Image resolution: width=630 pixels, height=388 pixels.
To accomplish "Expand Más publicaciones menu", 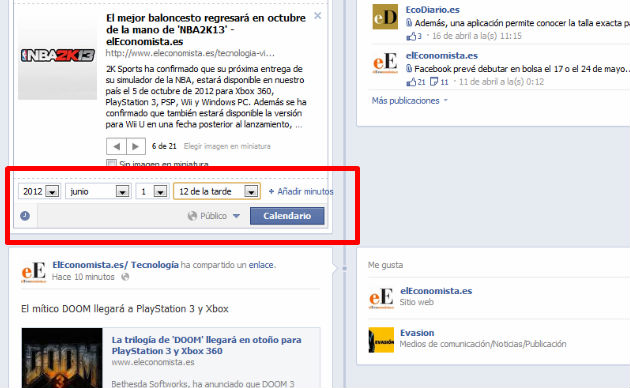I will point(409,100).
